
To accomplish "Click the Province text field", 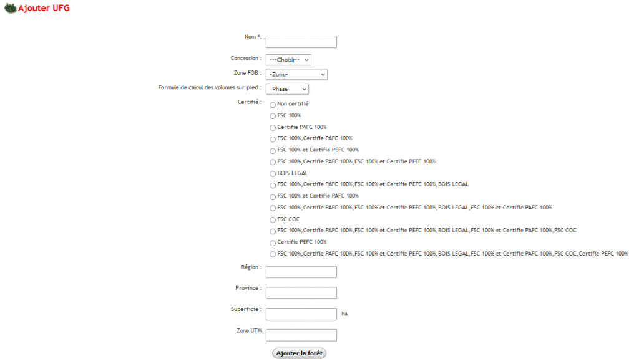I will (301, 292).
